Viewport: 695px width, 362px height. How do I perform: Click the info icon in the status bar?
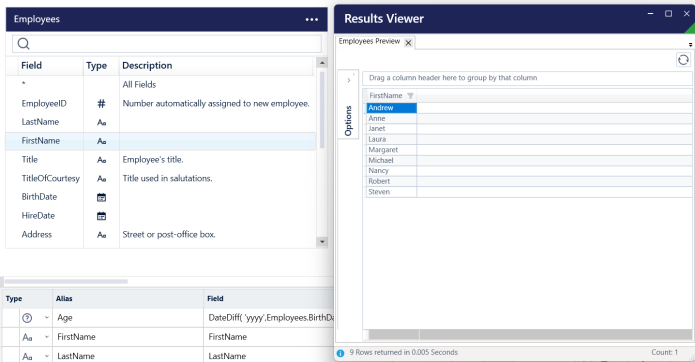340,353
